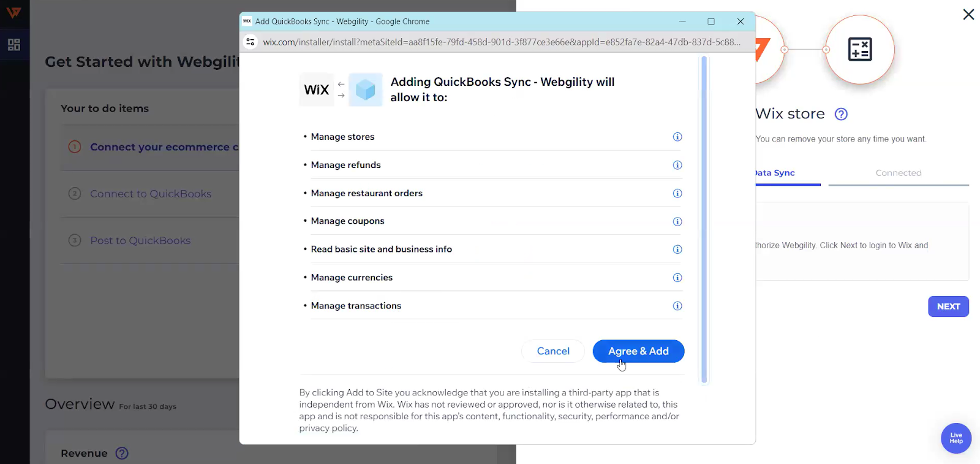View info for Manage transactions
Viewport: 980px width, 464px height.
[x=677, y=306]
